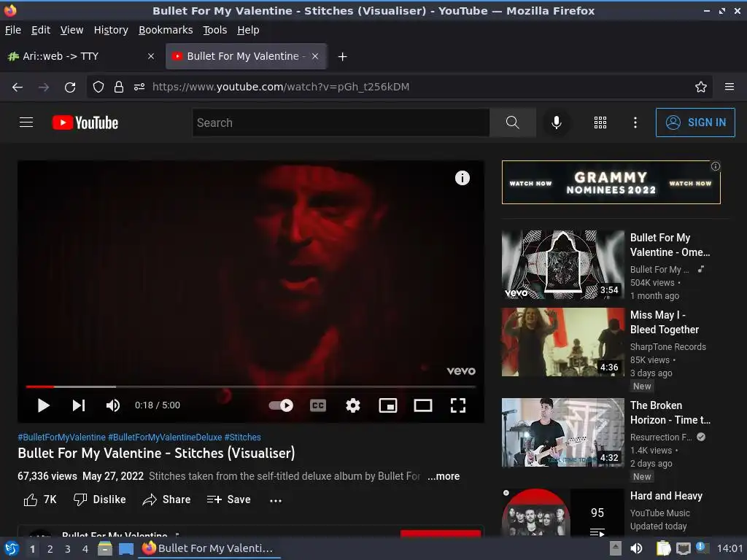The height and width of the screenshot is (560, 747).
Task: Share this video
Action: (166, 499)
